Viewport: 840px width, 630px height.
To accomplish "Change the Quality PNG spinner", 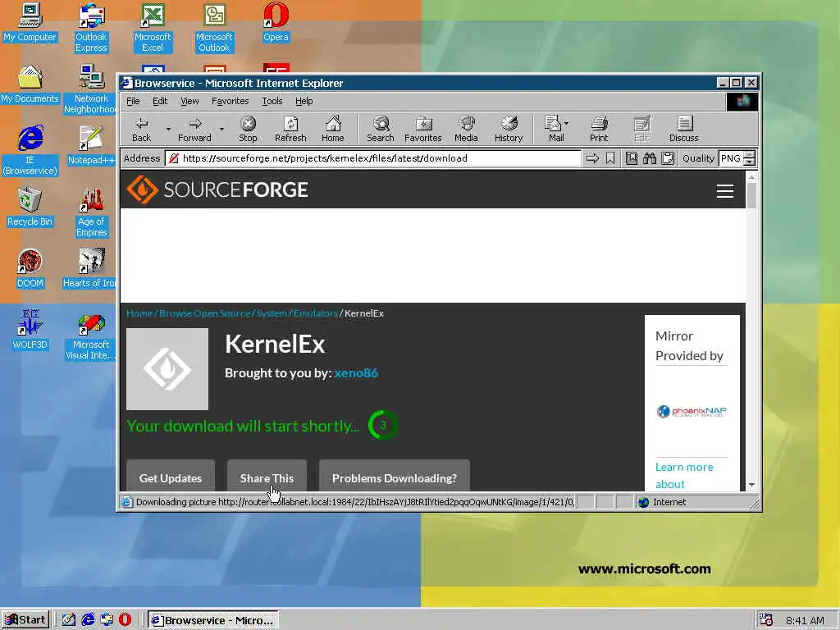I will point(750,158).
